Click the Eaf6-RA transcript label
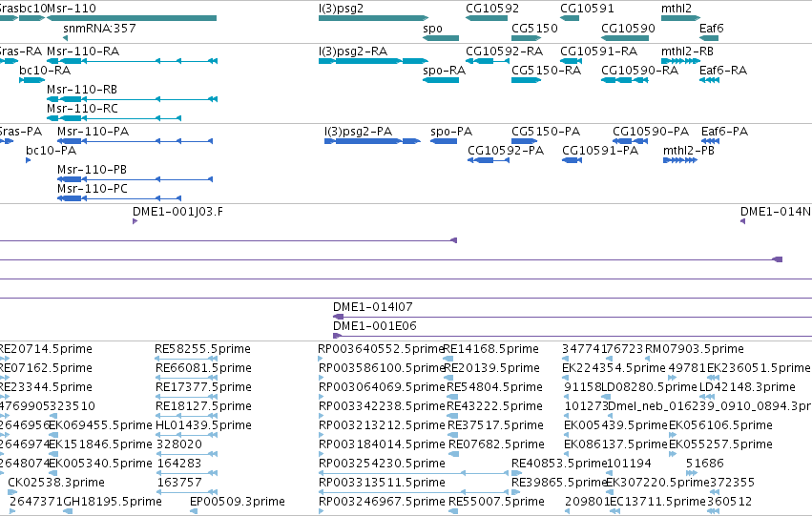This screenshot has width=812, height=516. (x=723, y=71)
